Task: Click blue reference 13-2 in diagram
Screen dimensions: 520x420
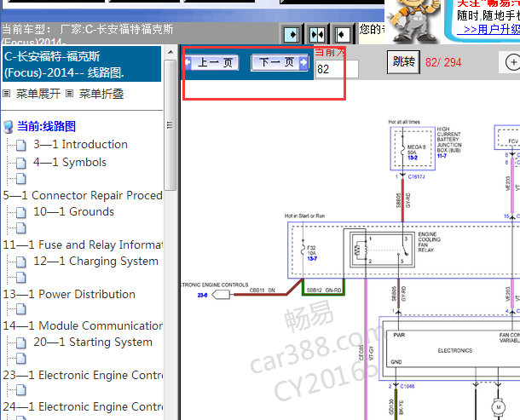Action: 413,158
